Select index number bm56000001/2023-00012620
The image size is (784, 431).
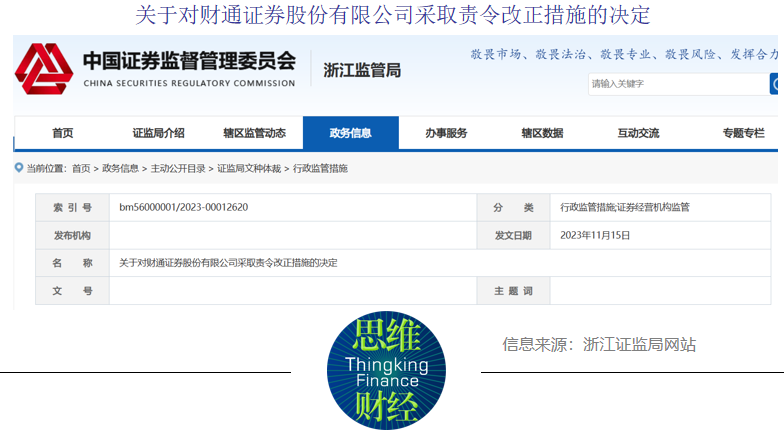[x=184, y=207]
